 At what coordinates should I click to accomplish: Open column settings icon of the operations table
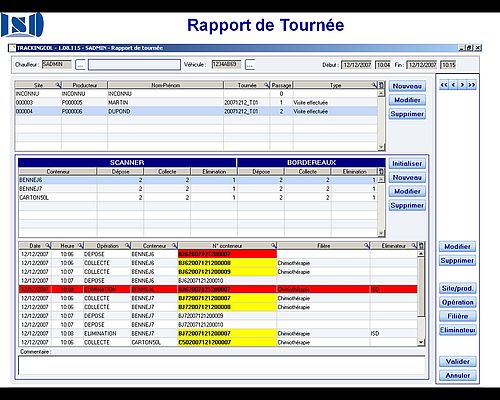[x=421, y=246]
